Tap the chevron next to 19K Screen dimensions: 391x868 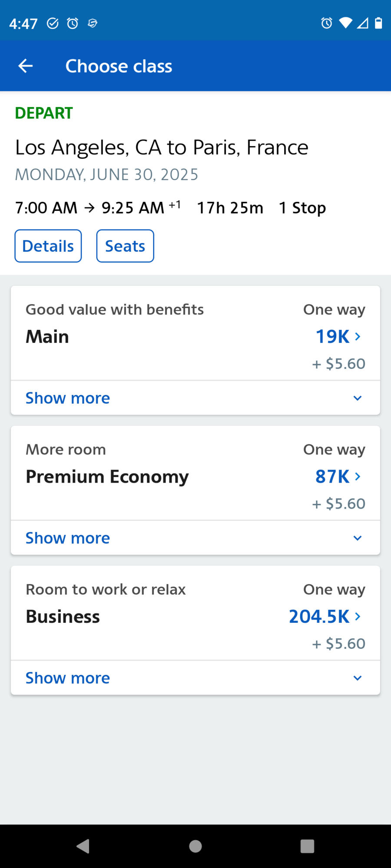coord(358,336)
